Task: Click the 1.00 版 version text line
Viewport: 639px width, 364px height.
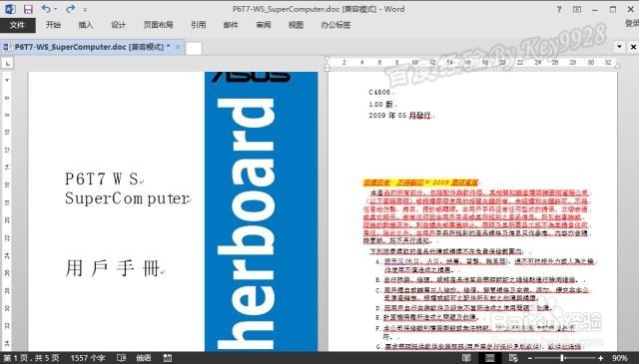Action: click(380, 105)
